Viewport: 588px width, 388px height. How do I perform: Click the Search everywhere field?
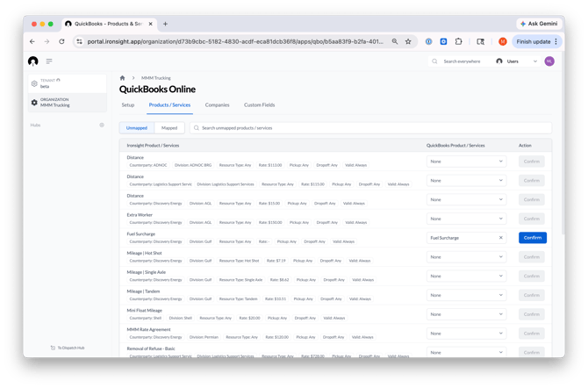[x=462, y=61]
